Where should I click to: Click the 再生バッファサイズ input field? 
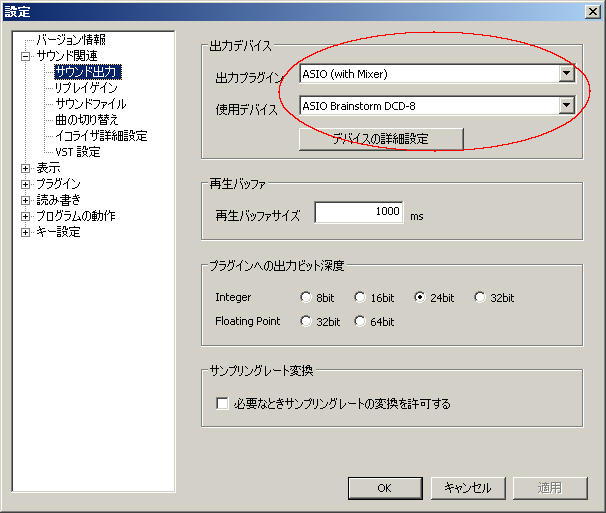(359, 212)
